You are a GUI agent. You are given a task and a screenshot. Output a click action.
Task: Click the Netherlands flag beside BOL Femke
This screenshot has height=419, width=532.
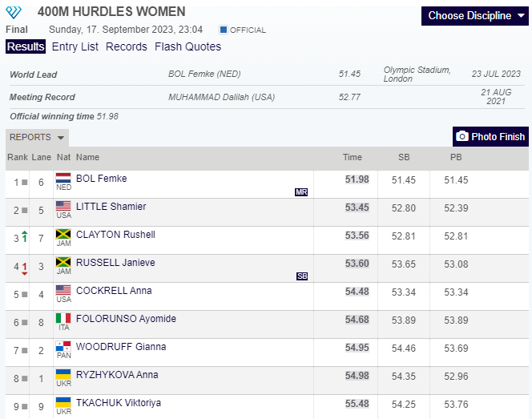click(63, 179)
